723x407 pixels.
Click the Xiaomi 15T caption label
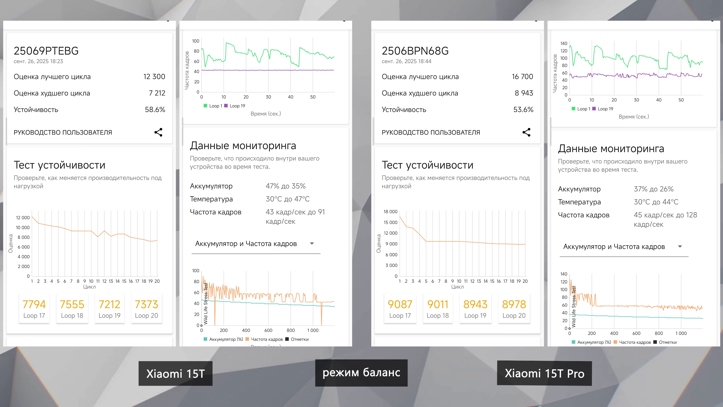click(175, 373)
